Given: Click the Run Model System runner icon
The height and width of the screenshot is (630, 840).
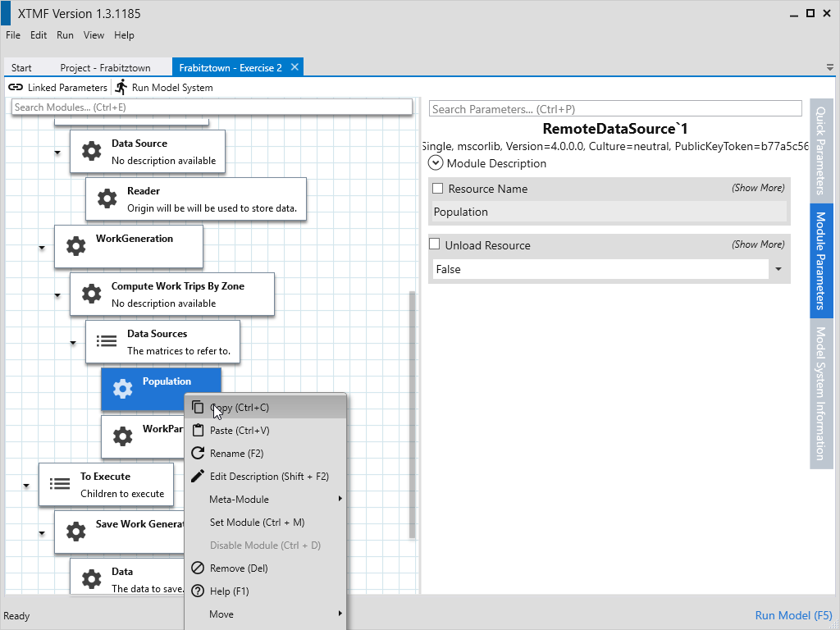Looking at the screenshot, I should [121, 88].
